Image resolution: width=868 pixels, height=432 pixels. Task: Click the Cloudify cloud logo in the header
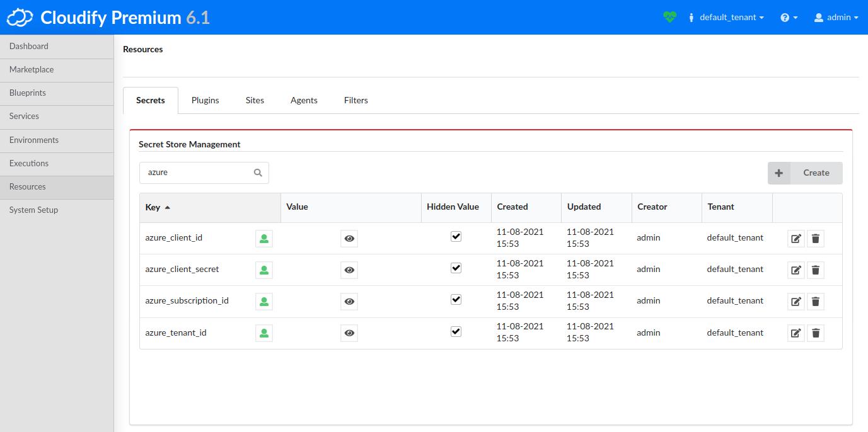pyautogui.click(x=20, y=17)
